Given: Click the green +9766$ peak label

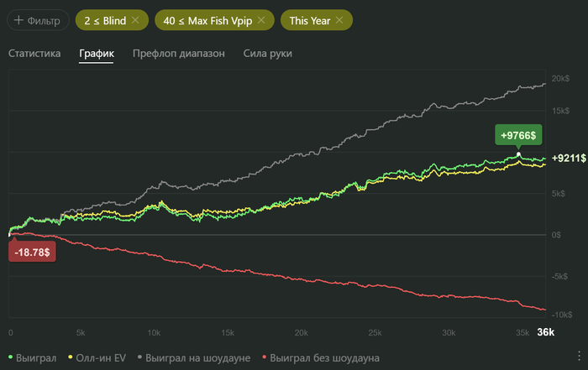Looking at the screenshot, I should pos(518,135).
